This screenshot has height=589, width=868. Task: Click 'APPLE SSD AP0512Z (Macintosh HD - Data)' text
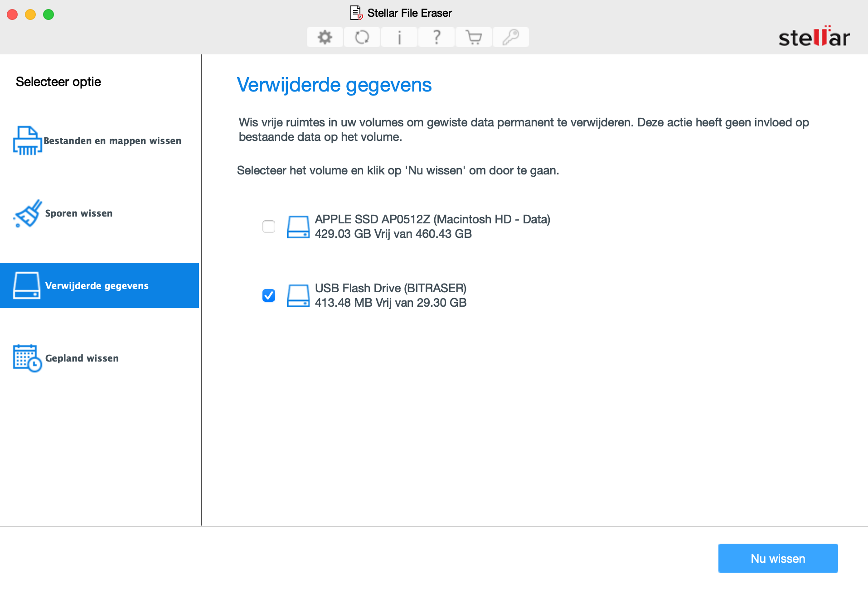click(432, 219)
